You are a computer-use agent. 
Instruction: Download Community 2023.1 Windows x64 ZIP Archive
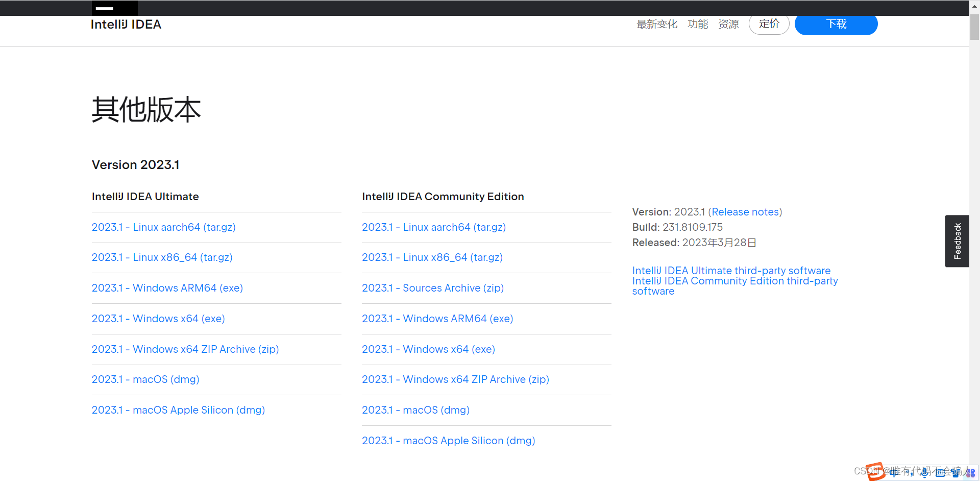[455, 379]
